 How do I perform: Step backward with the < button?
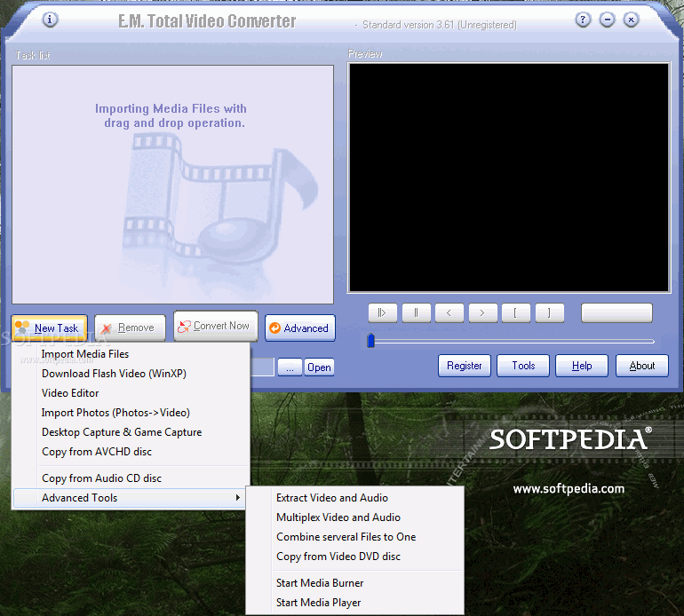point(449,312)
